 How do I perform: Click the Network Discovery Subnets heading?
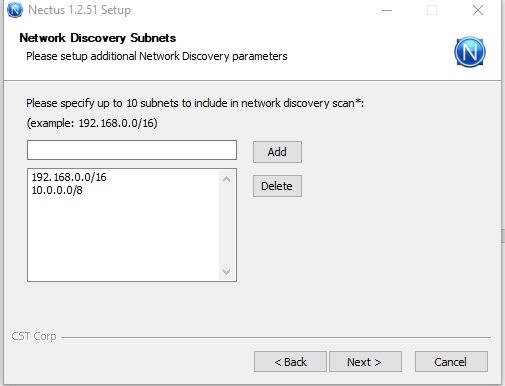[98, 38]
